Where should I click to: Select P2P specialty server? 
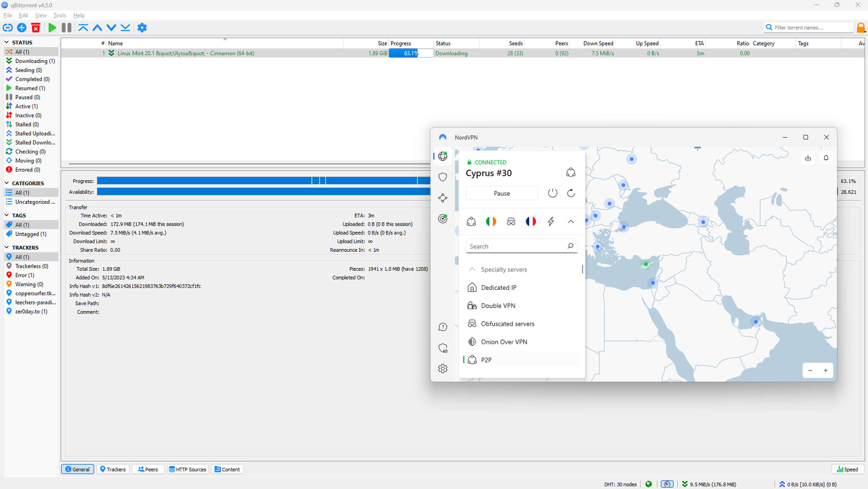coord(522,360)
